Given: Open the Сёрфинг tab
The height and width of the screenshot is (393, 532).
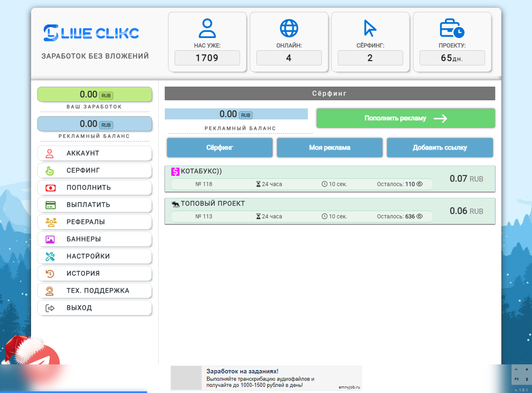Looking at the screenshot, I should point(220,148).
